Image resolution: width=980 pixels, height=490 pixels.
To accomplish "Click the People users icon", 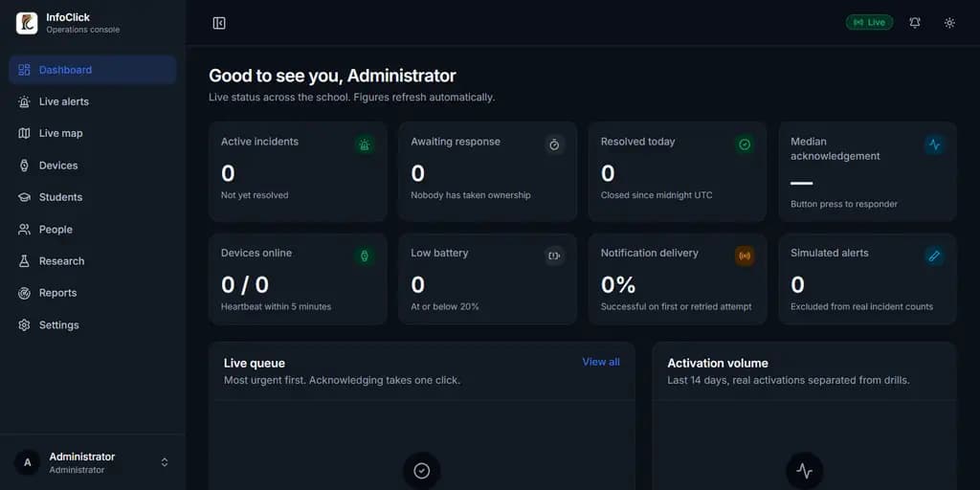I will (x=24, y=230).
